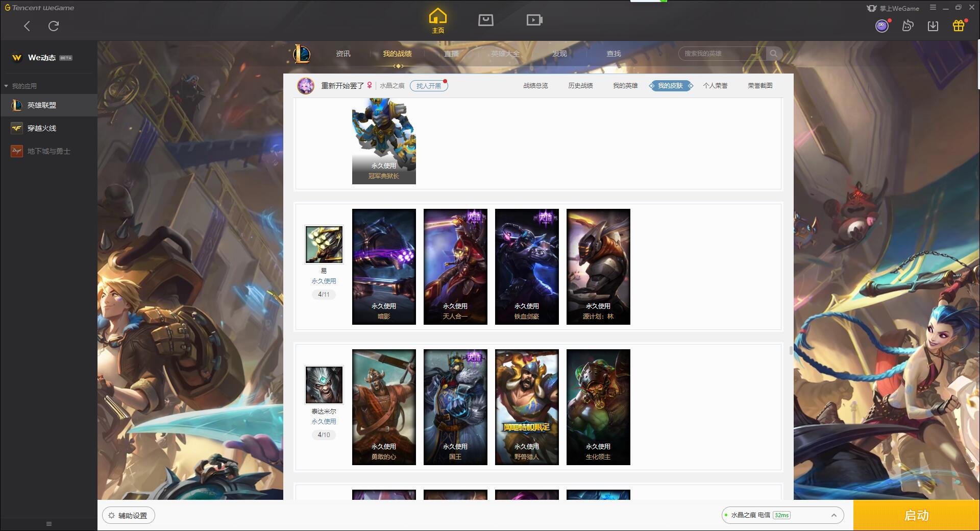Open the 冠军典狱长 skin thumbnail
The height and width of the screenshot is (531, 980).
tap(384, 141)
